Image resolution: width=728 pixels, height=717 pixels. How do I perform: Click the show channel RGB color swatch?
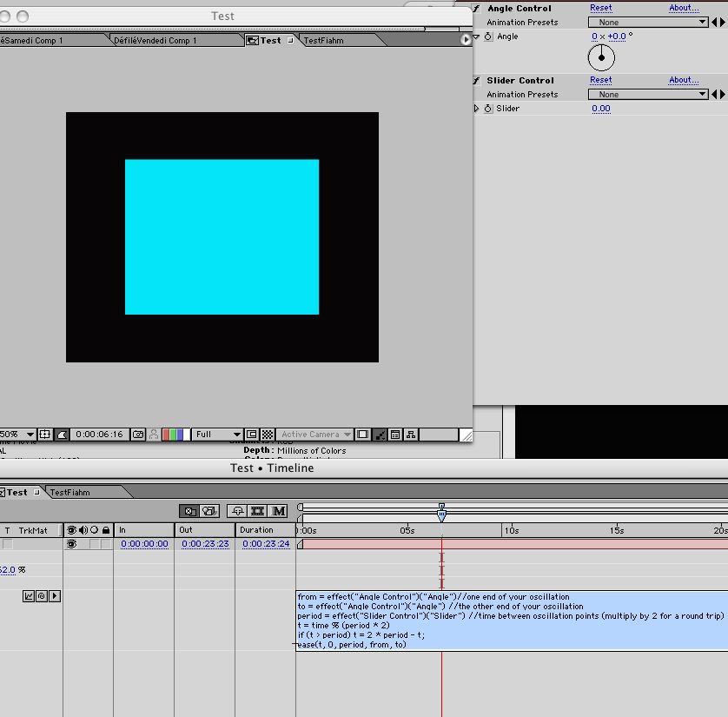pyautogui.click(x=175, y=435)
